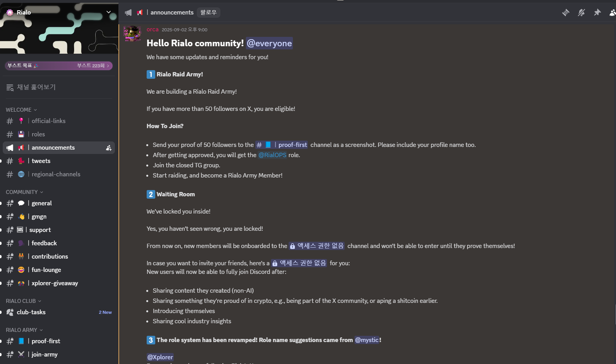
Task: Click the blue 1 emoji before Rialo Raid Army
Action: (x=151, y=74)
